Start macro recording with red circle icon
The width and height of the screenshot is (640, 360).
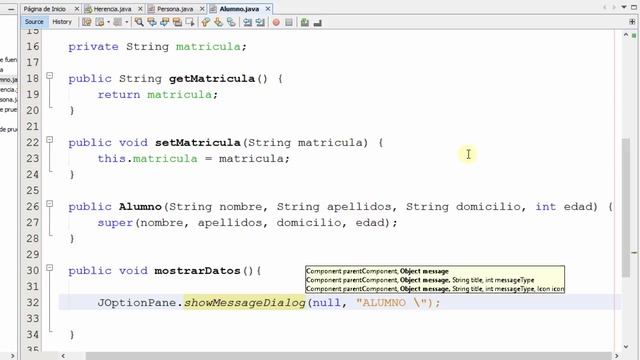[276, 22]
